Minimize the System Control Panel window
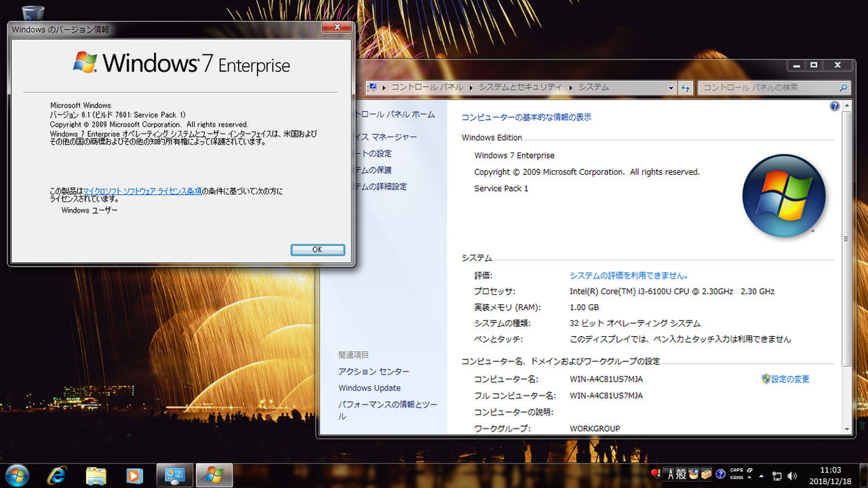The image size is (868, 488). 796,65
